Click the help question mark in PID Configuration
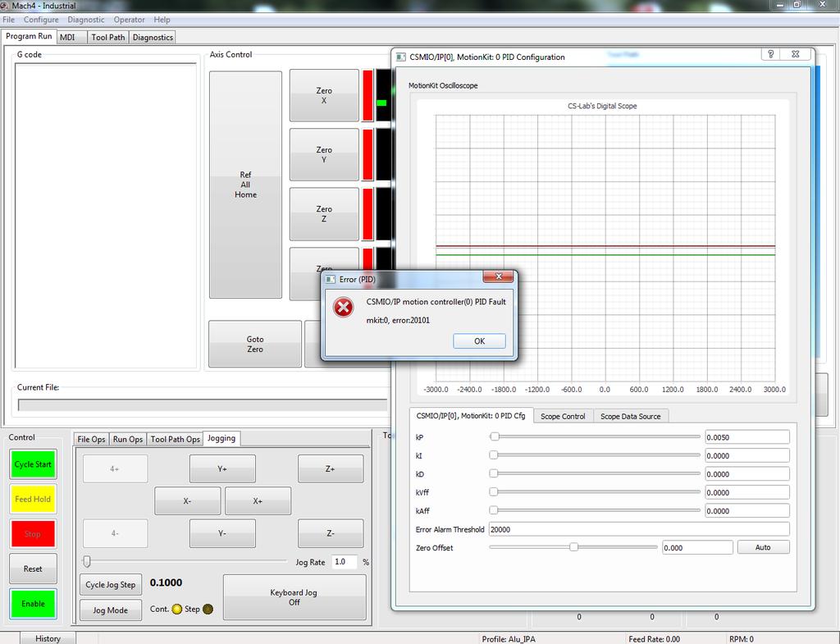 pyautogui.click(x=771, y=54)
